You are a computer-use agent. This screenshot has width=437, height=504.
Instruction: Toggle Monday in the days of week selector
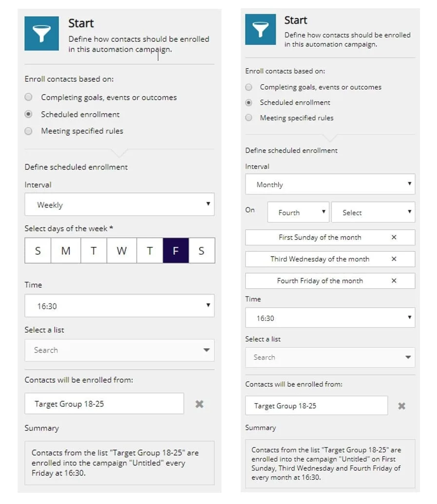[x=65, y=250]
